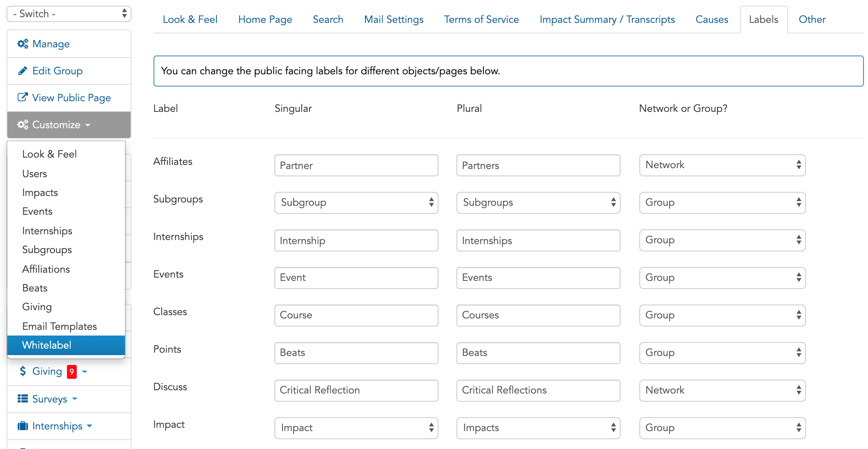Viewport: 868px width, 449px height.
Task: Click the Edit Group pencil icon
Action: 23,71
